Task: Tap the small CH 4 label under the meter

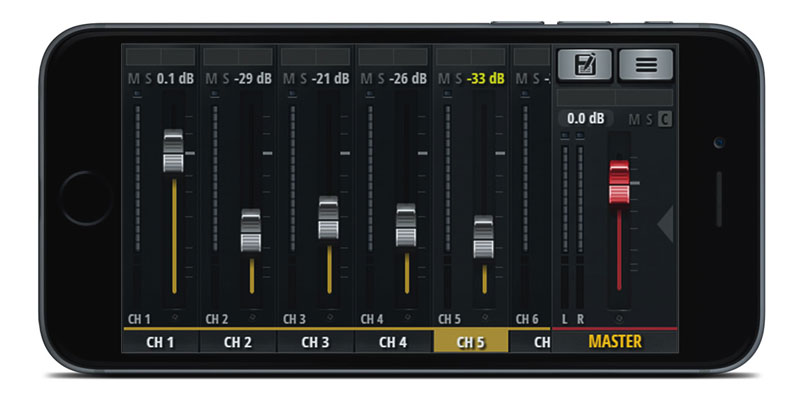Action: pyautogui.click(x=371, y=319)
